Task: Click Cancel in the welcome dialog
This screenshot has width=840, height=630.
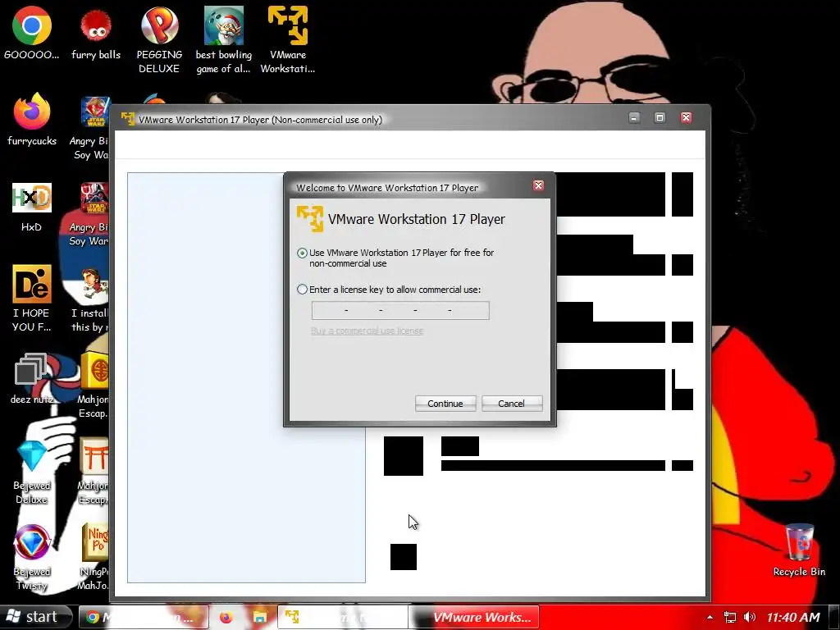Action: coord(512,404)
